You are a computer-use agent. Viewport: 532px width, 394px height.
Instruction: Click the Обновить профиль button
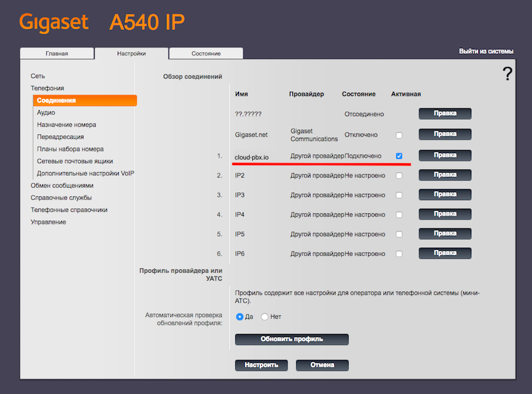click(x=292, y=339)
